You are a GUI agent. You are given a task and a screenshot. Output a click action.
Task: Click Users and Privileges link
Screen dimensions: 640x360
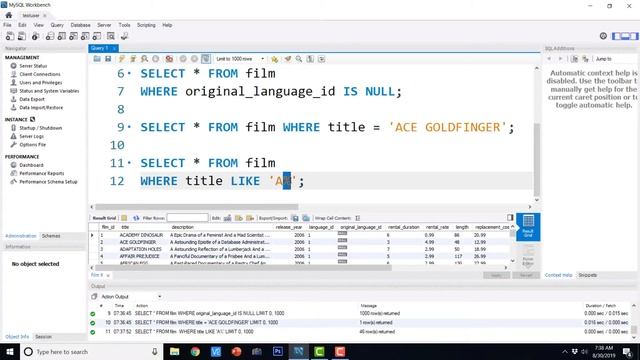click(x=41, y=82)
